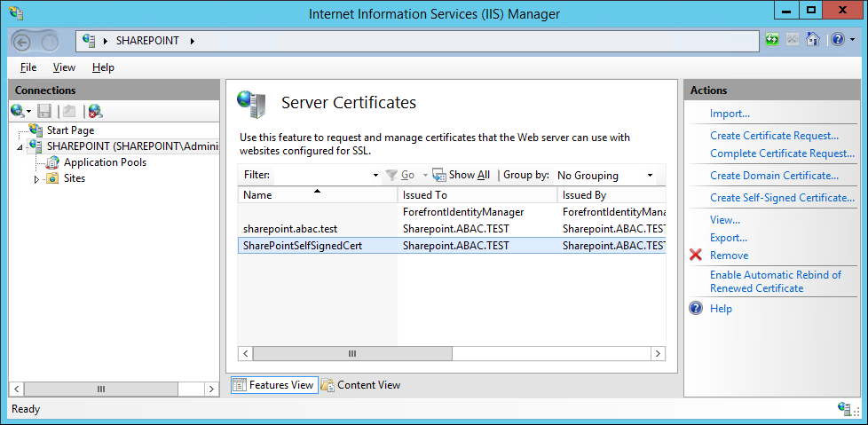Click the Application Pools icon
Image resolution: width=868 pixels, height=425 pixels.
52,162
